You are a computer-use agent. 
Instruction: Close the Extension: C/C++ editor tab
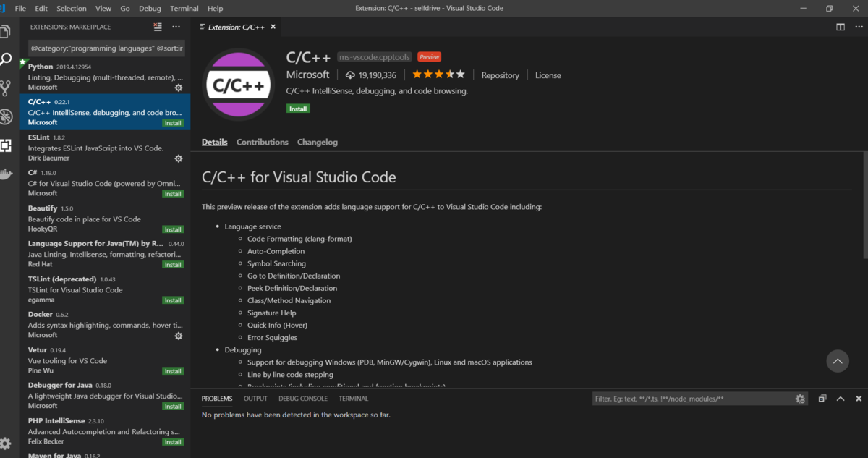(x=273, y=27)
